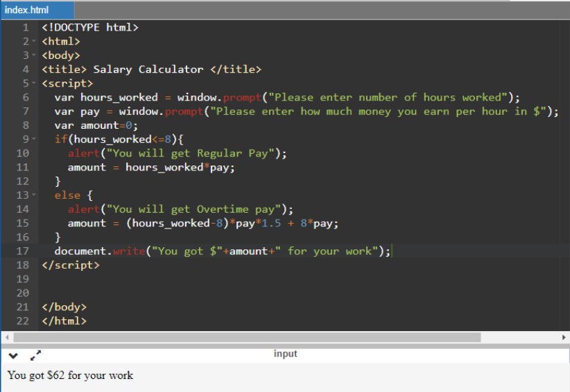The height and width of the screenshot is (392, 570).
Task: Fold the else block on line 13
Action: point(34,195)
